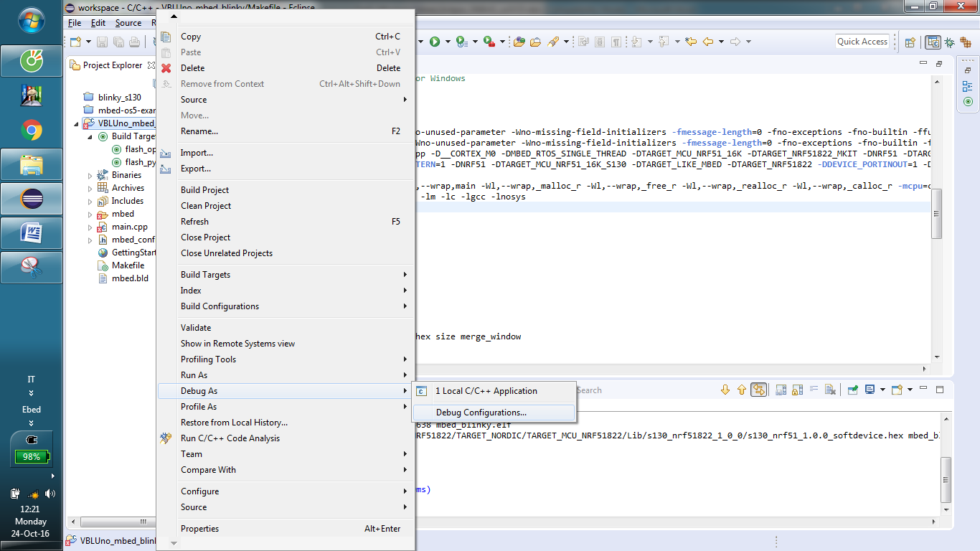This screenshot has height=551, width=980.
Task: Click the New wizard toolbar icon
Action: click(75, 42)
